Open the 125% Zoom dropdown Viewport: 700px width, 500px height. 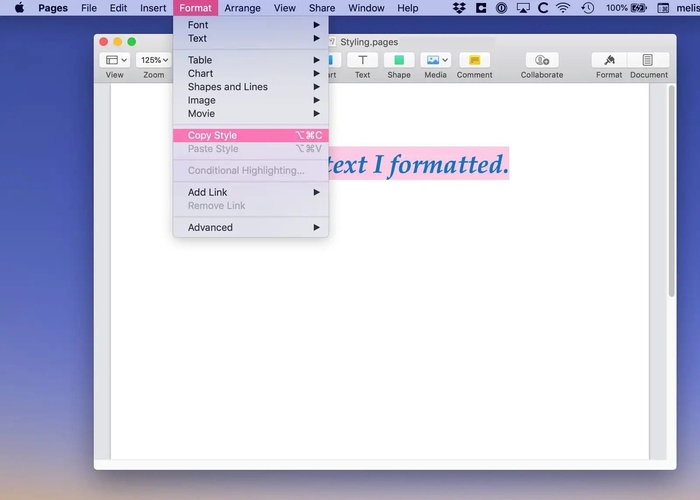point(153,61)
